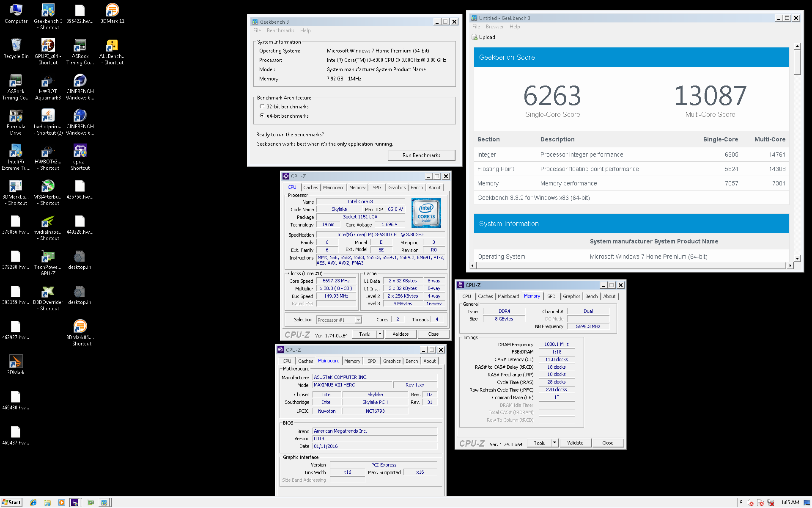Open the Help menu in Geekbench 3 launcher
Viewport: 812px width, 508px height.
coord(305,30)
